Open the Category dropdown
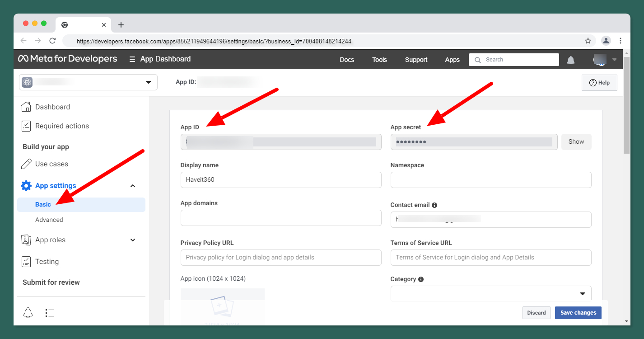 490,293
